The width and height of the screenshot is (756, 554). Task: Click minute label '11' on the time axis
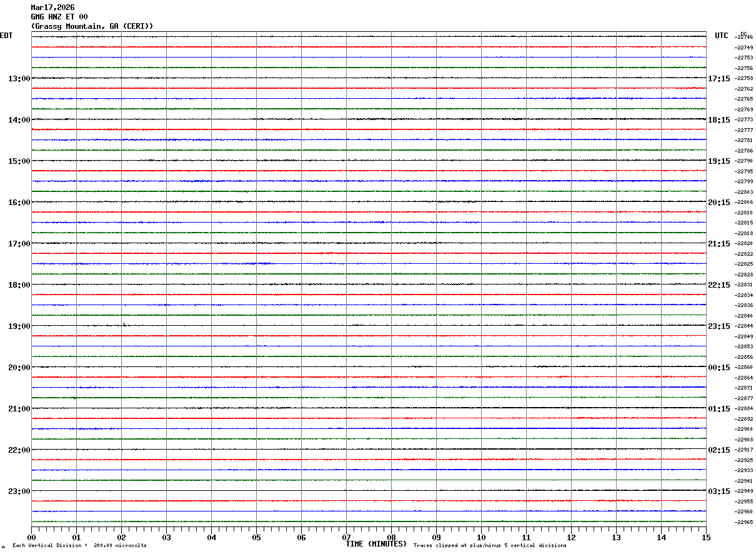tap(526, 538)
